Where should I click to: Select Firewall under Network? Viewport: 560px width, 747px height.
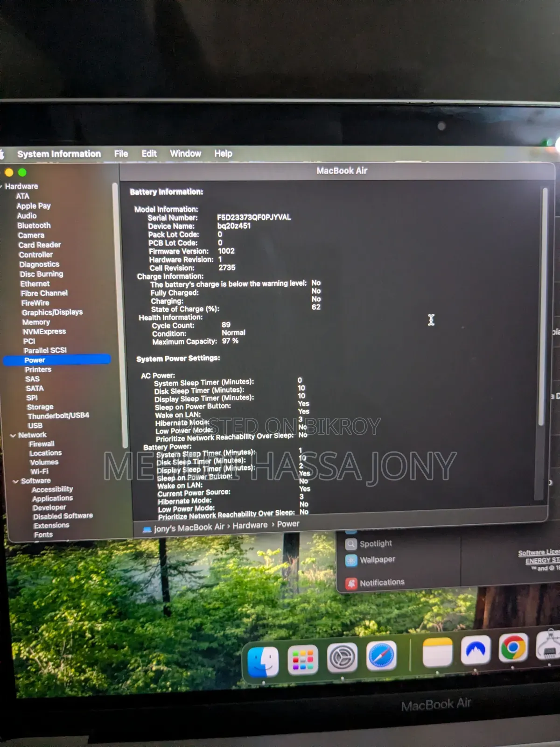point(42,444)
